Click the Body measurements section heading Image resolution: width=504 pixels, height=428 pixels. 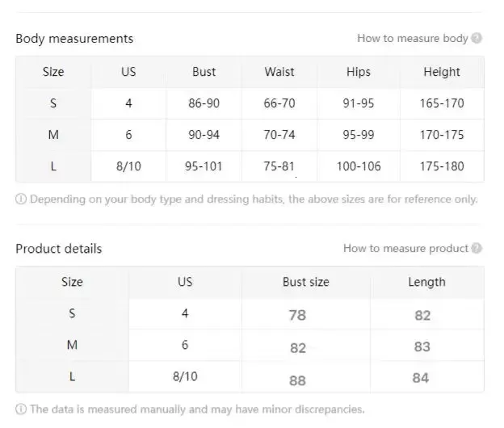point(74,39)
